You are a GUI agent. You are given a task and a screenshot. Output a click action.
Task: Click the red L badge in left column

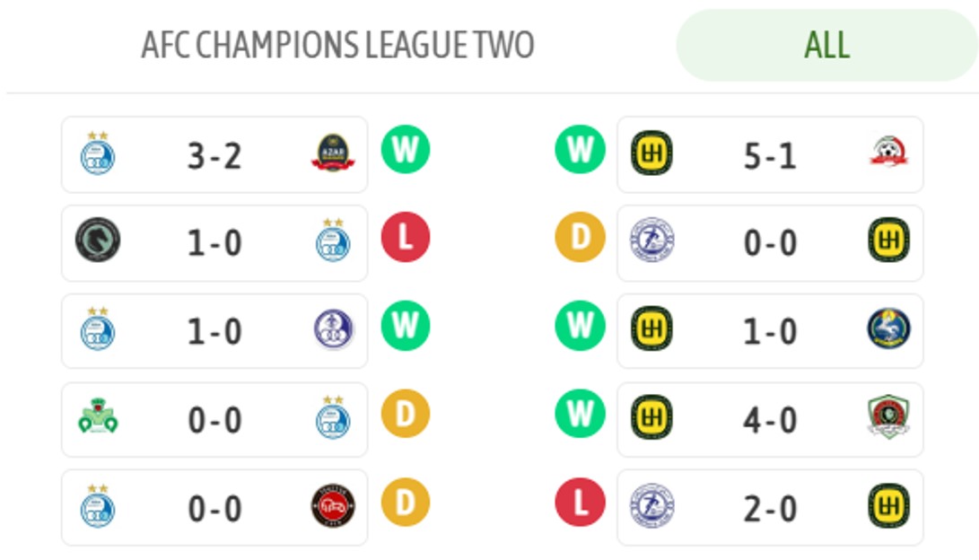pyautogui.click(x=406, y=238)
